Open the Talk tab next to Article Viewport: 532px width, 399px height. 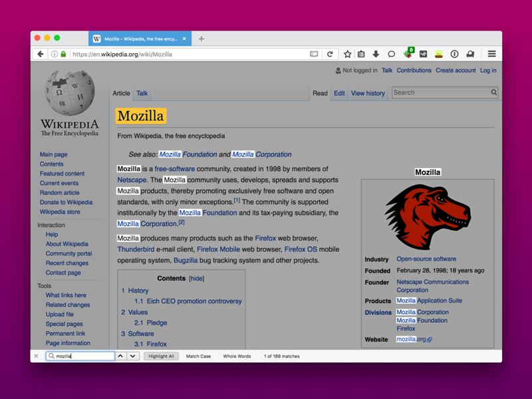pos(142,93)
